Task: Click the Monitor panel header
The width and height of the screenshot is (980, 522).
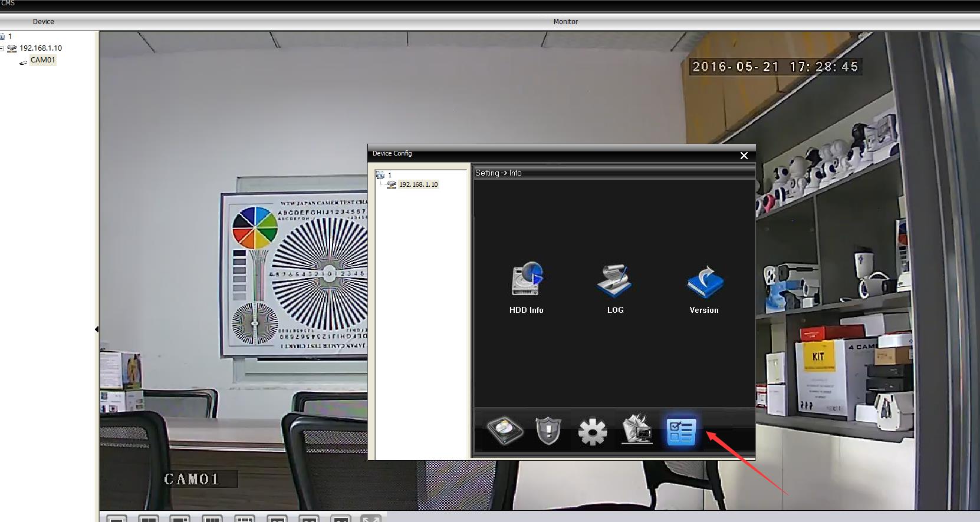Action: pyautogui.click(x=565, y=22)
